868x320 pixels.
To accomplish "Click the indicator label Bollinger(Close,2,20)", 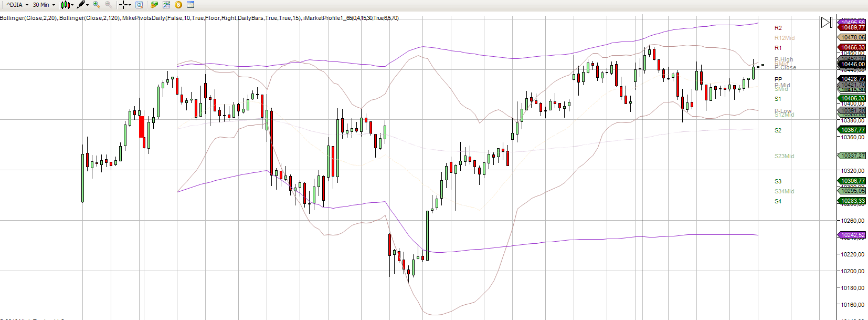I will click(x=29, y=18).
